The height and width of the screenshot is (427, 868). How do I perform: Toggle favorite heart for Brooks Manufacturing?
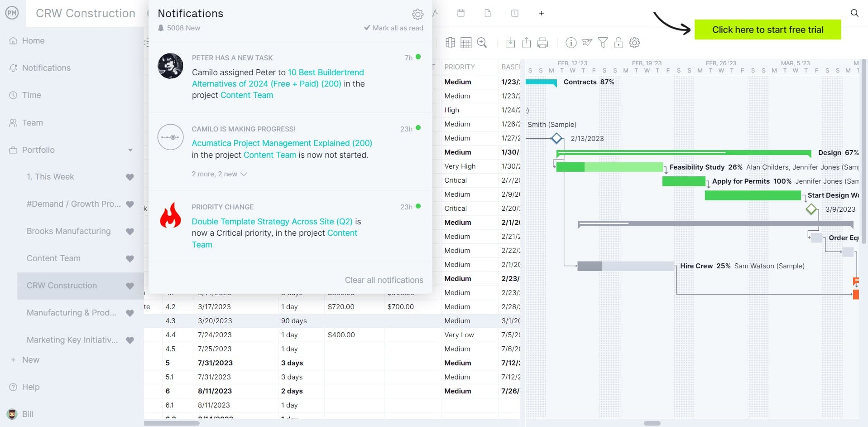(x=130, y=231)
